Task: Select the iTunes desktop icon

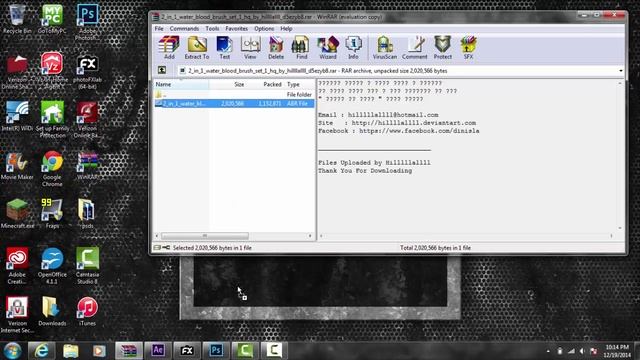Action: coord(87,311)
